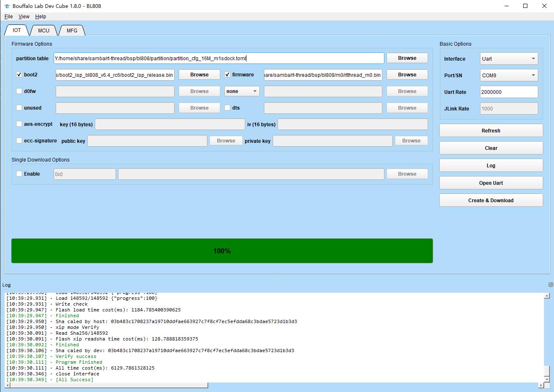Uncheck the boot2 checkbox

coord(19,75)
